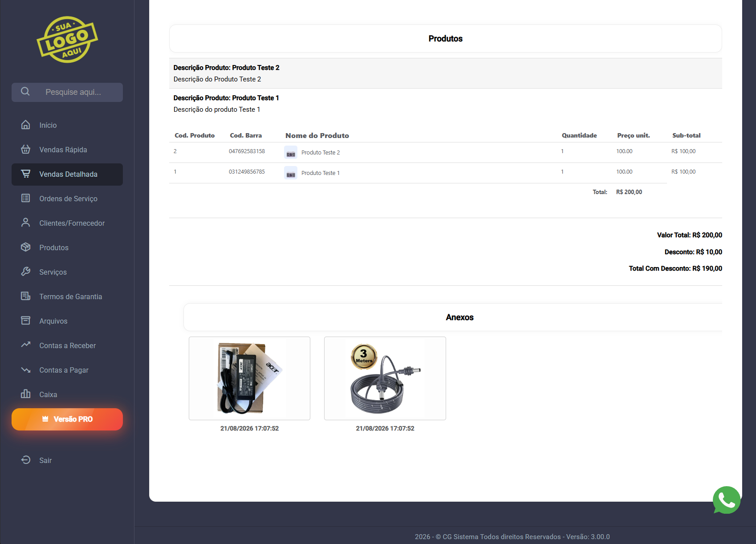Screen dimensions: 756x544
Task: Click the Clientes/Fornecedor person icon
Action: [26, 223]
